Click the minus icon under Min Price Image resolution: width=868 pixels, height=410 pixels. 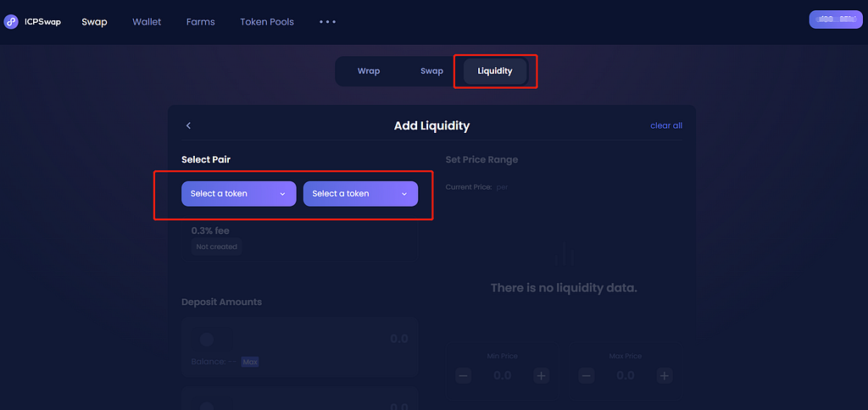[464, 376]
